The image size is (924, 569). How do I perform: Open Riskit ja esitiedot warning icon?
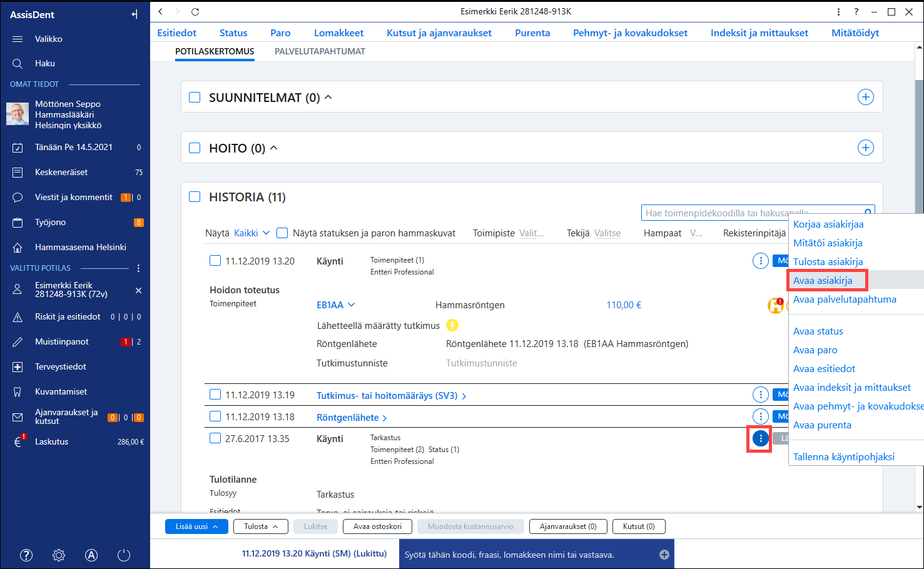18,317
